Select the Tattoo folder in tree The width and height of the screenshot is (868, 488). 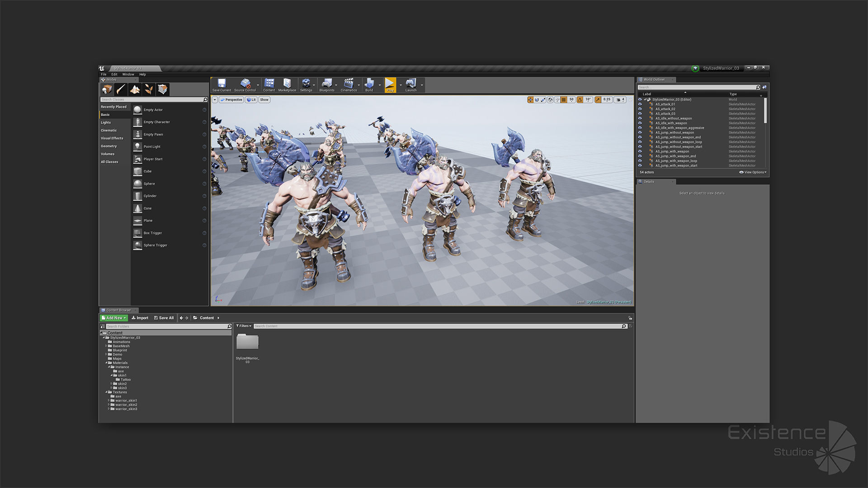click(123, 380)
